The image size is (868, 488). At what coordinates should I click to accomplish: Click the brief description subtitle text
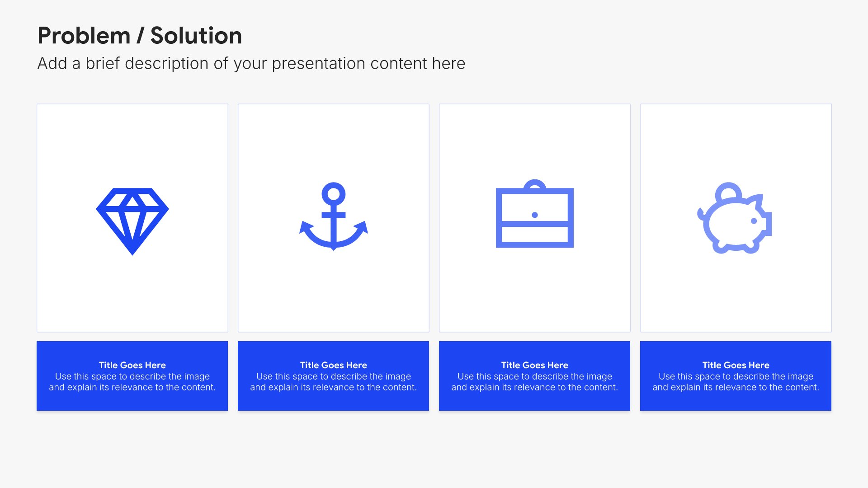[x=251, y=64]
